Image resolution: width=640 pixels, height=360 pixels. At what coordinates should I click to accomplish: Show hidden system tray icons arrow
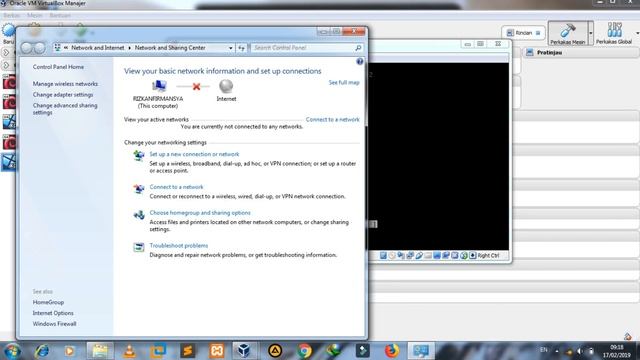557,351
